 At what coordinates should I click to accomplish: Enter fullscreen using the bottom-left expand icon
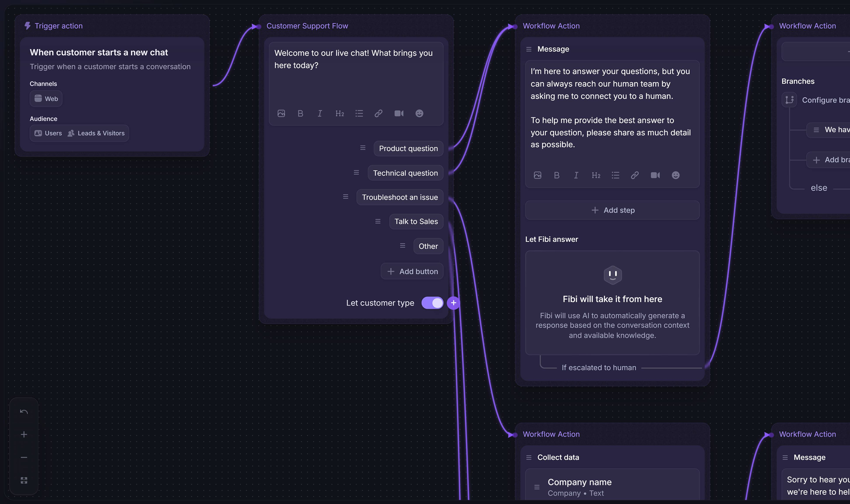(x=24, y=480)
